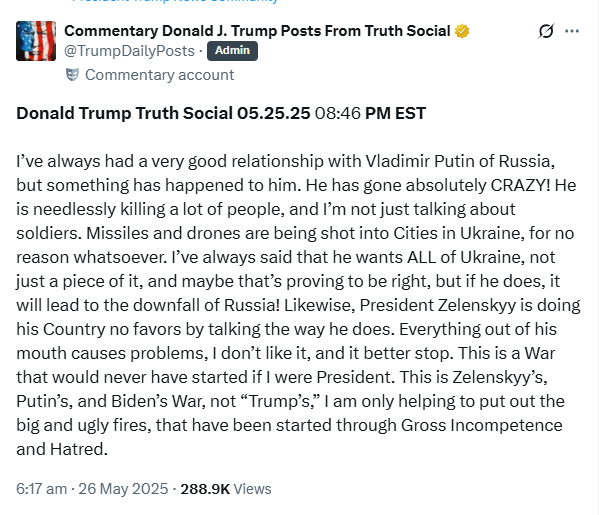
Task: Open the three-dots more options menu
Action: point(572,31)
